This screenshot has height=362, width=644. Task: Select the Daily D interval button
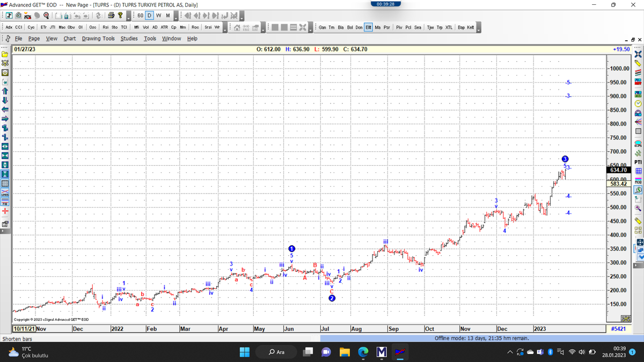(x=150, y=15)
